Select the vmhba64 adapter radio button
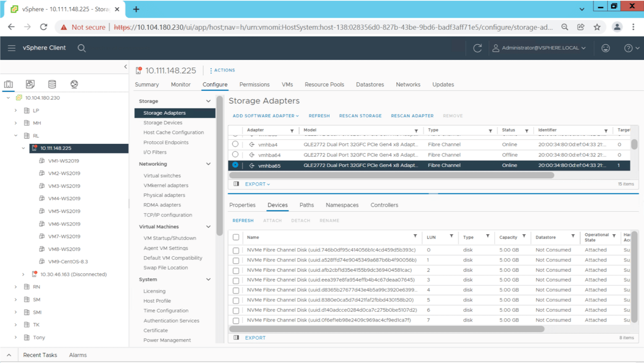 (x=235, y=155)
